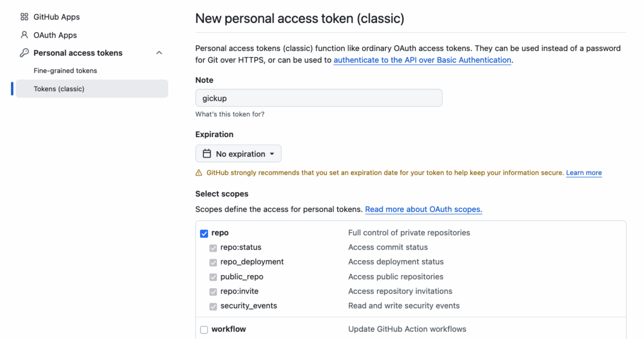Open the No expiration dropdown
This screenshot has width=644, height=339.
[x=238, y=154]
